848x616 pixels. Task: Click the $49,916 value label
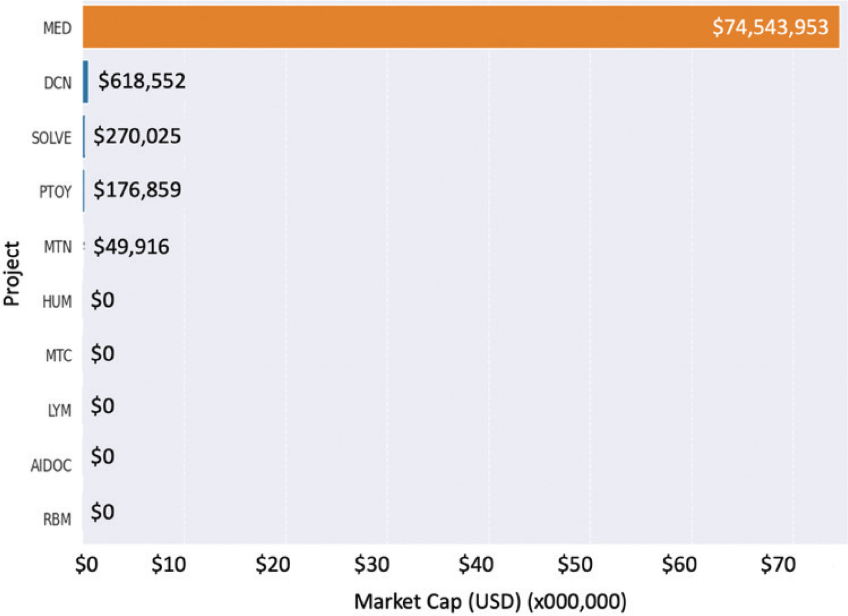131,246
